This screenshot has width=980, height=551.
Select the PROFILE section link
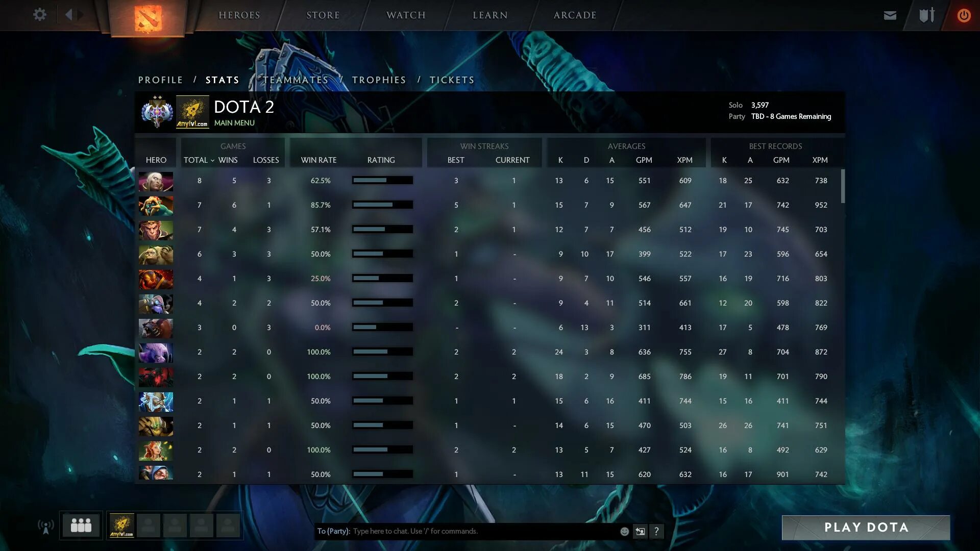point(160,80)
